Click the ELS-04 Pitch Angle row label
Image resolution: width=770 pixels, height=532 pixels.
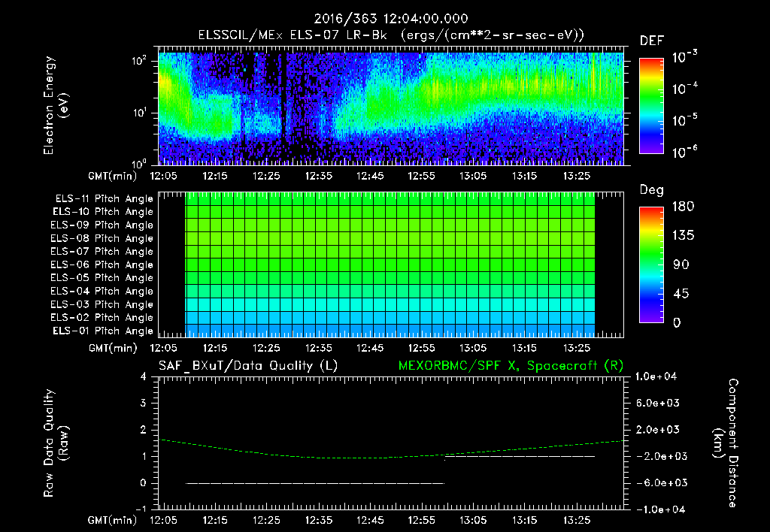pos(102,291)
